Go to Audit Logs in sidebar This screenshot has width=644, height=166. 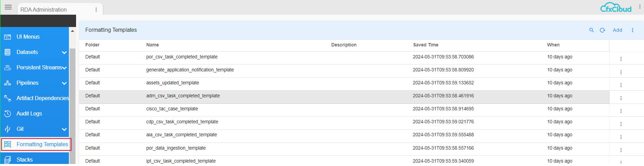(x=29, y=114)
